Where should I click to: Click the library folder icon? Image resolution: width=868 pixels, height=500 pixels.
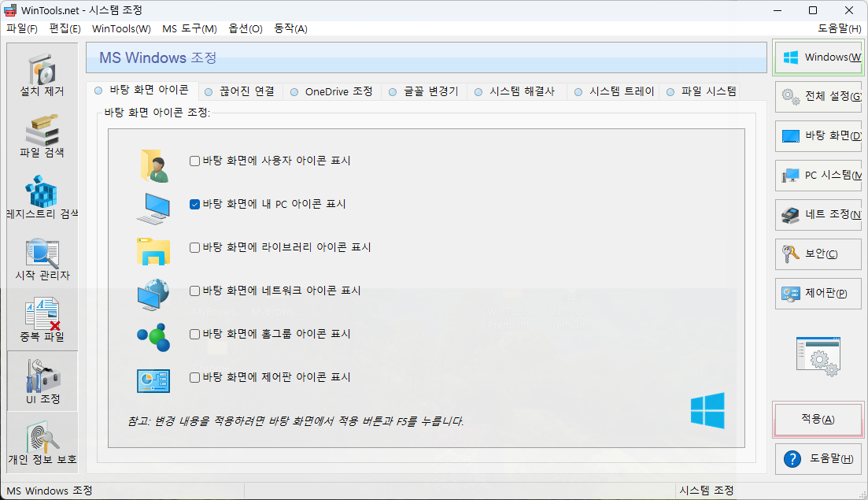tap(153, 251)
